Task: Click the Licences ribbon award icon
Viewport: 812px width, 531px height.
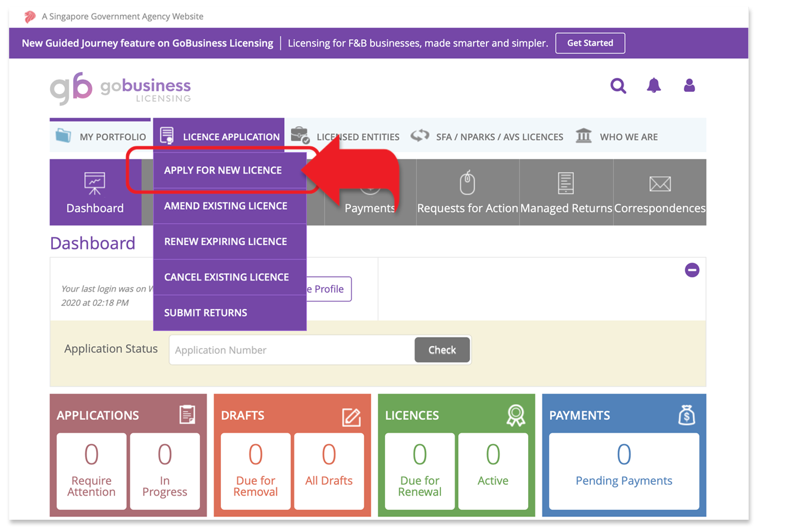Action: [x=516, y=416]
